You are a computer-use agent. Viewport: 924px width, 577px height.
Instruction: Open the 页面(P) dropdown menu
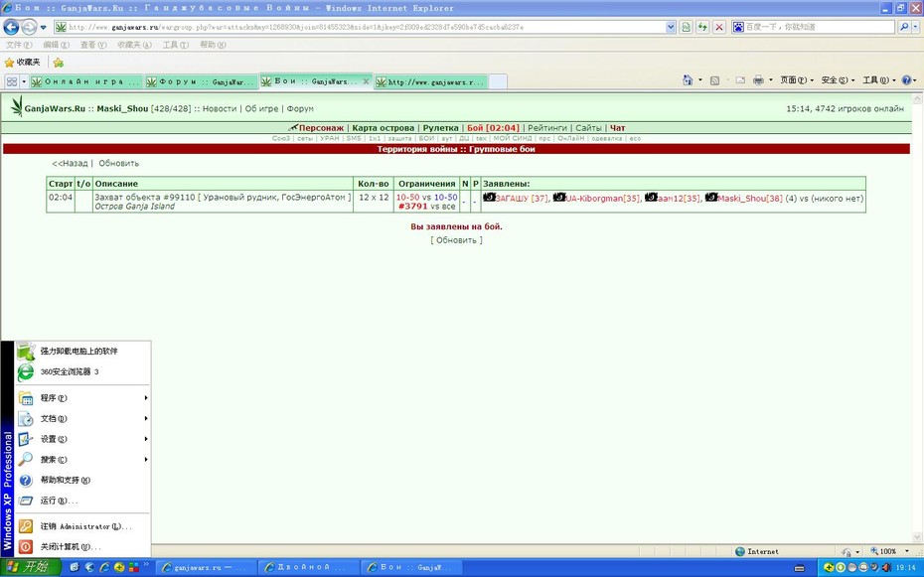[x=797, y=80]
